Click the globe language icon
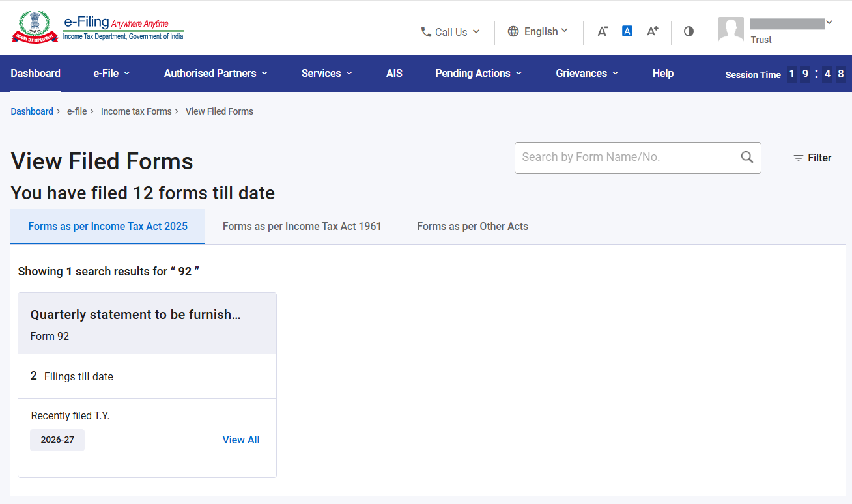 [513, 31]
